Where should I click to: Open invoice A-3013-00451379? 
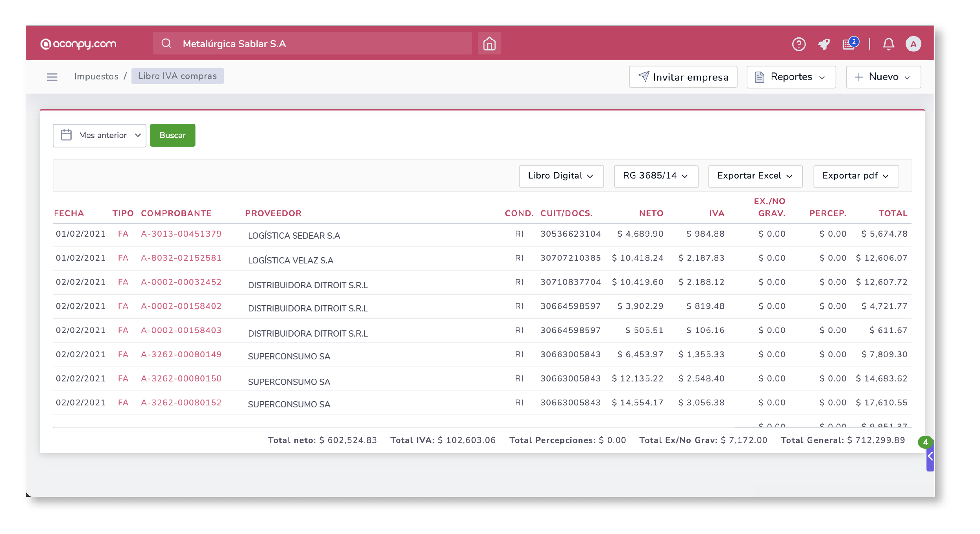pos(181,234)
